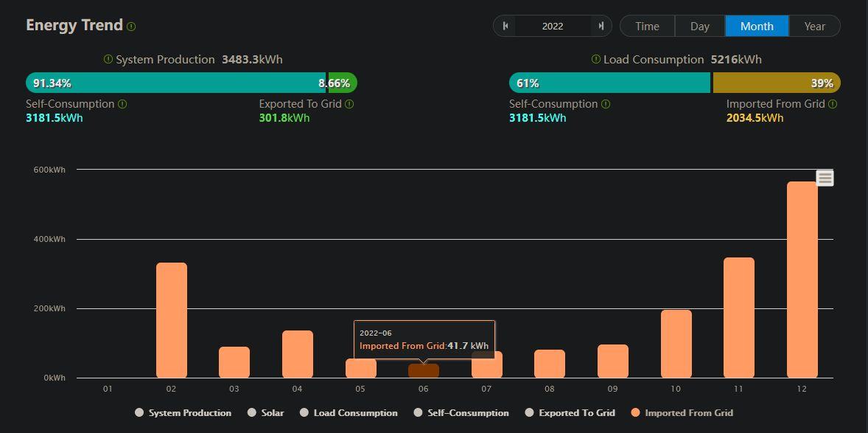Toggle Self-Consumption series in legend
The height and width of the screenshot is (433, 868).
coord(461,412)
